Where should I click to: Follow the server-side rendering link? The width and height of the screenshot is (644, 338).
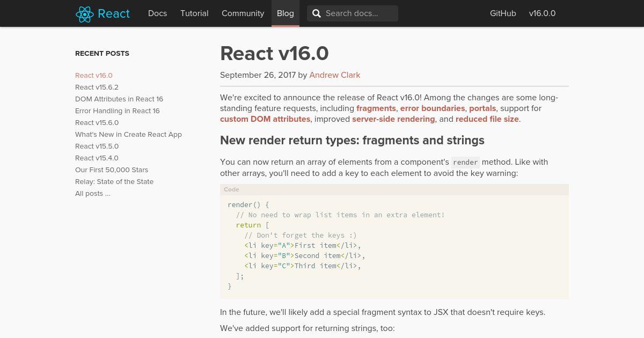point(393,119)
